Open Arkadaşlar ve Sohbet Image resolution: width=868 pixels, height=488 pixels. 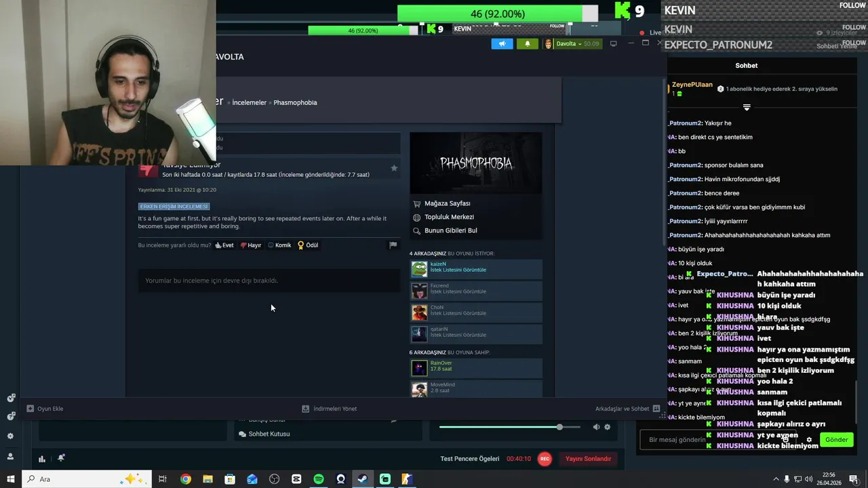pos(627,409)
